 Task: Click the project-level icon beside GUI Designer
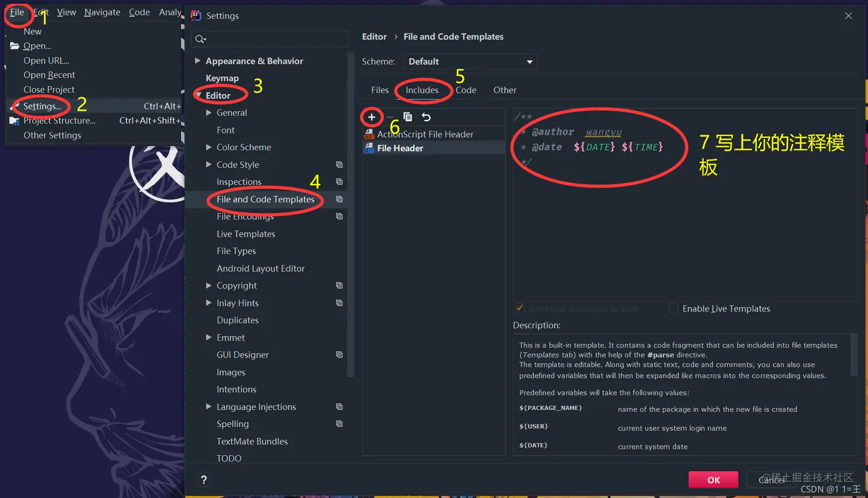[339, 355]
